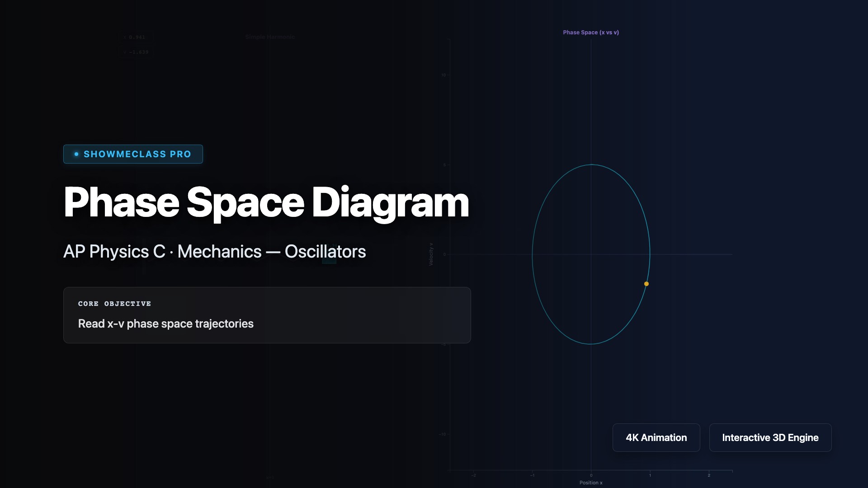The image size is (868, 488).
Task: Click the 'Phase Space (x vs v)' chart title
Action: pos(591,33)
